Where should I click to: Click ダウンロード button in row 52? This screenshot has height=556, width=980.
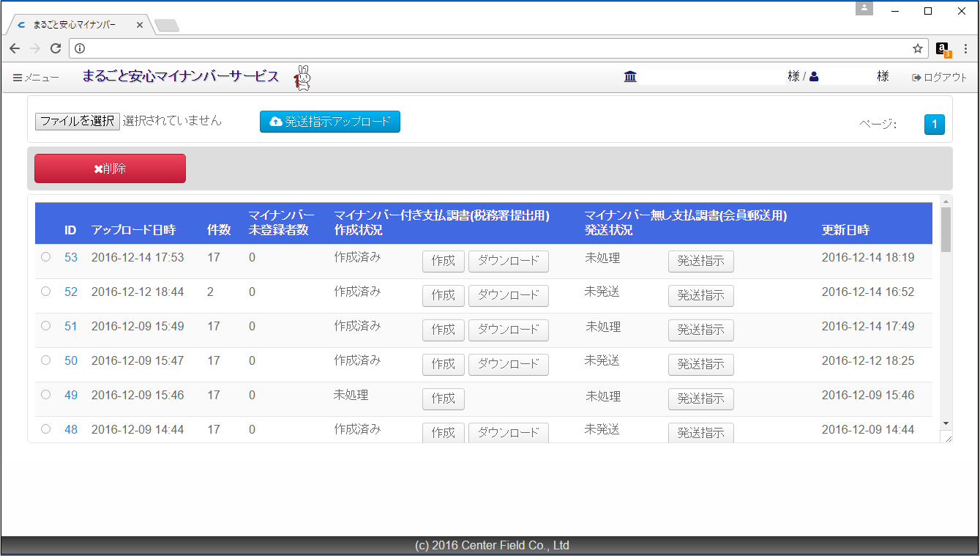pyautogui.click(x=509, y=296)
